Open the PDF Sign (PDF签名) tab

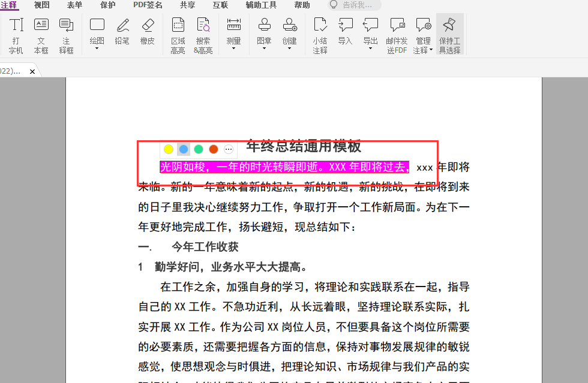coord(148,5)
